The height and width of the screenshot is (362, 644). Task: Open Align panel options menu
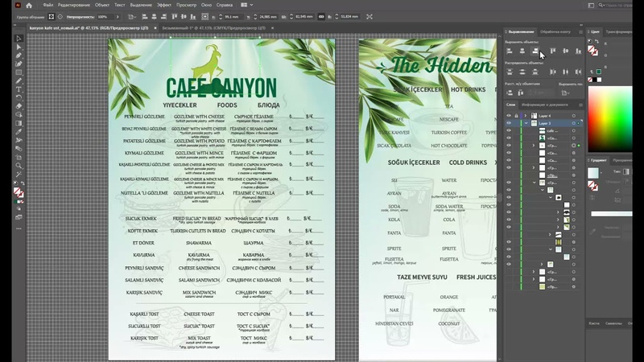580,32
